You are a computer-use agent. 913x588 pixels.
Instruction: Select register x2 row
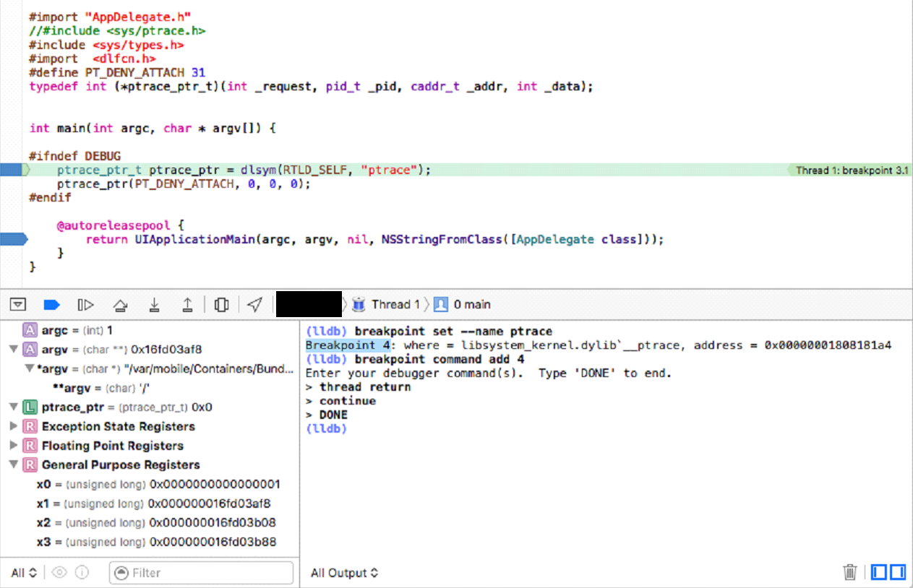(150, 522)
